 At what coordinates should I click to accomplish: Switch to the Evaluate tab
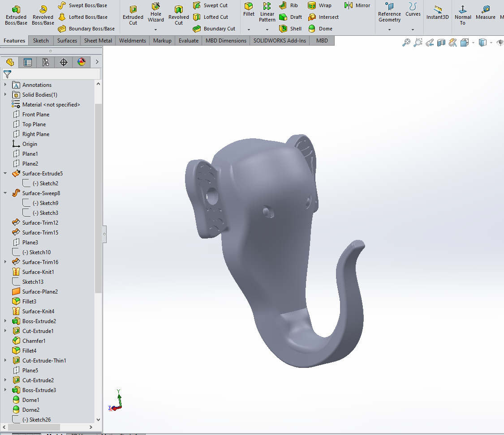coord(188,40)
